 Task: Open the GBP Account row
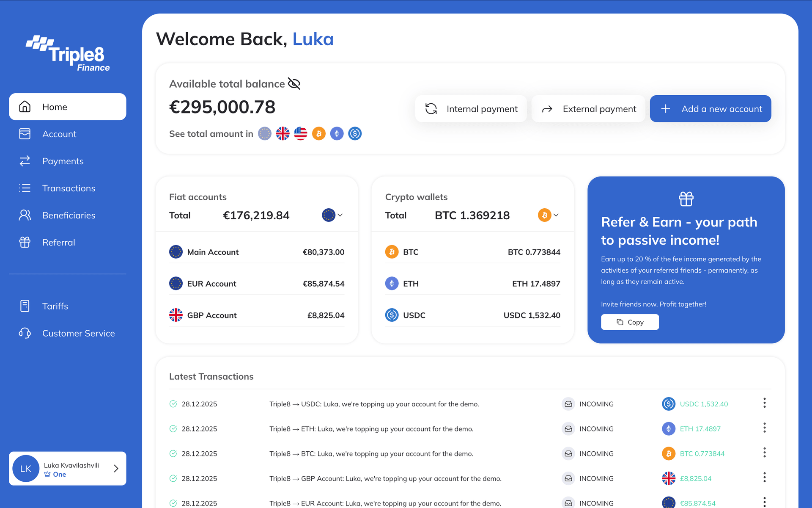(x=257, y=315)
